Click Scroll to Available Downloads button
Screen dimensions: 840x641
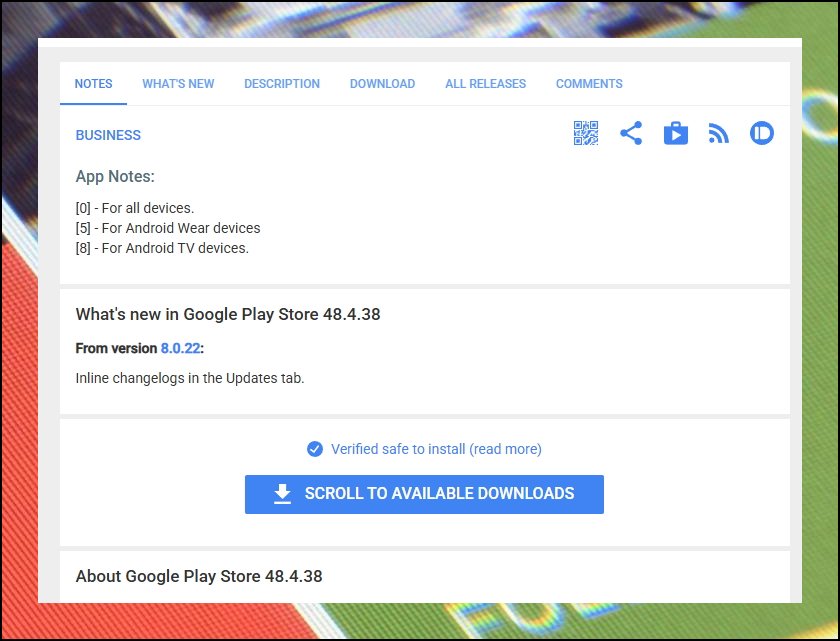pyautogui.click(x=424, y=494)
